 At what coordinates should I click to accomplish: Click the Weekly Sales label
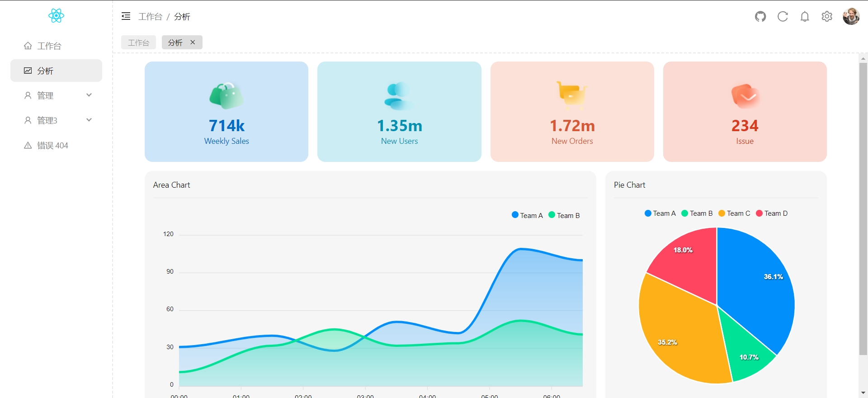pos(226,141)
